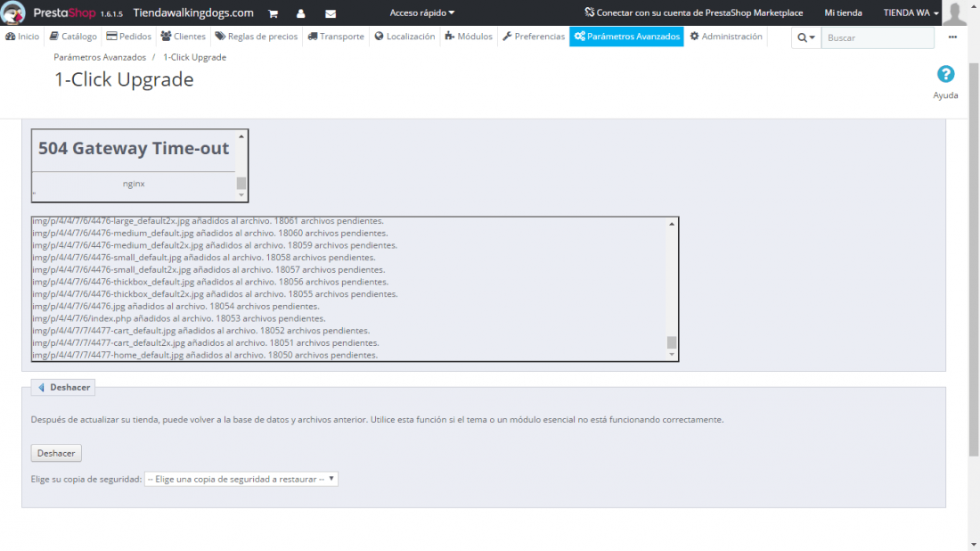980x551 pixels.
Task: Click the error box scroll up arrow
Action: coord(241,136)
